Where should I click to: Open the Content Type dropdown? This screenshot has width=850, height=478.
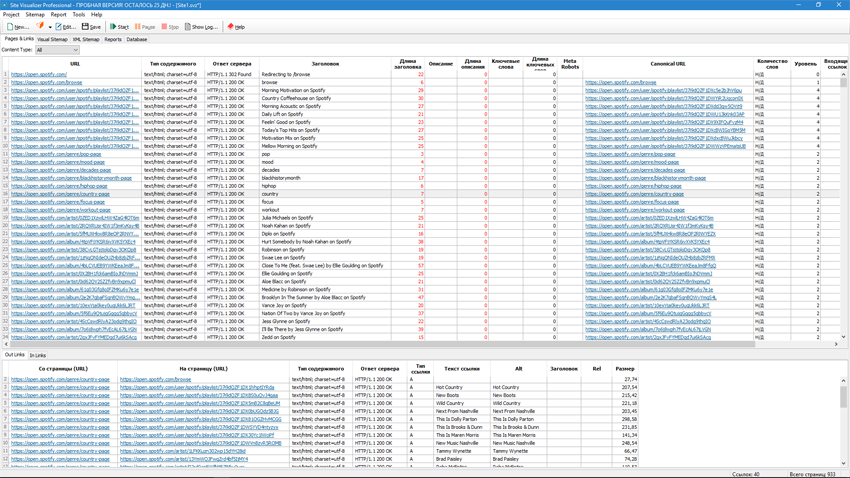coord(57,50)
